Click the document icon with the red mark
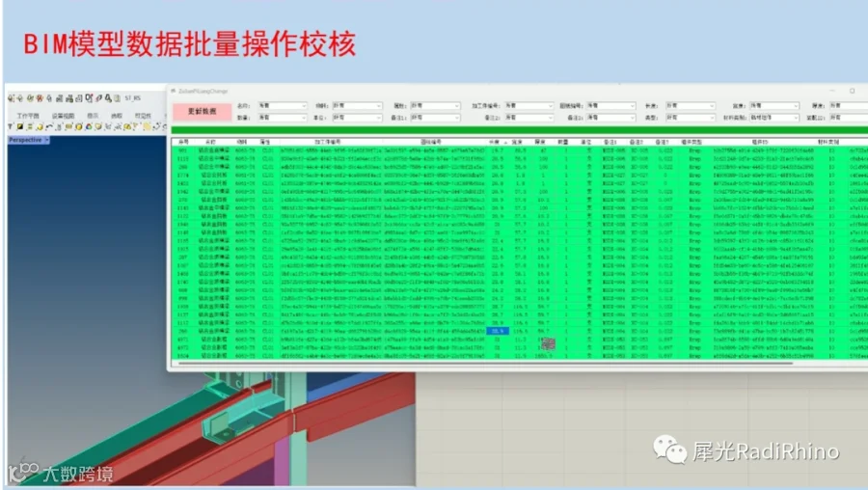 tap(89, 98)
